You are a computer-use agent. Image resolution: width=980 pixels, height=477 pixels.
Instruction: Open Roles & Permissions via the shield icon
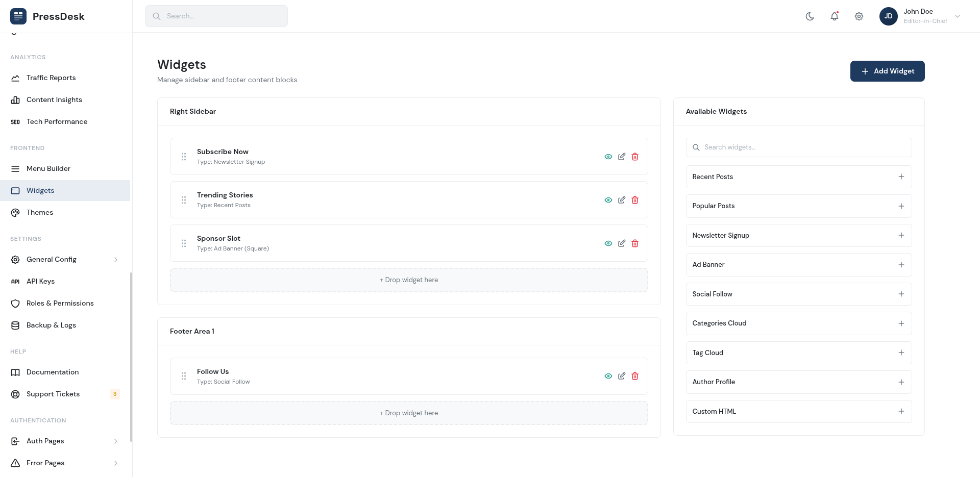coord(15,303)
